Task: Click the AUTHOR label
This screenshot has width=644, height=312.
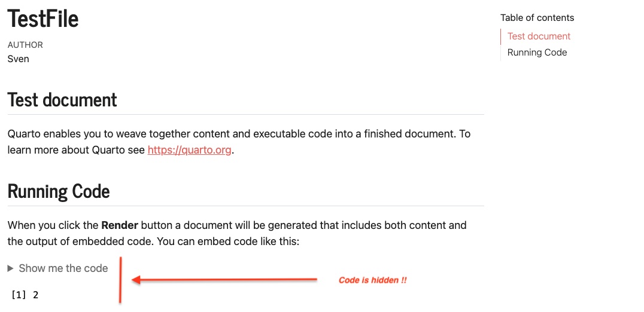Action: click(x=25, y=45)
